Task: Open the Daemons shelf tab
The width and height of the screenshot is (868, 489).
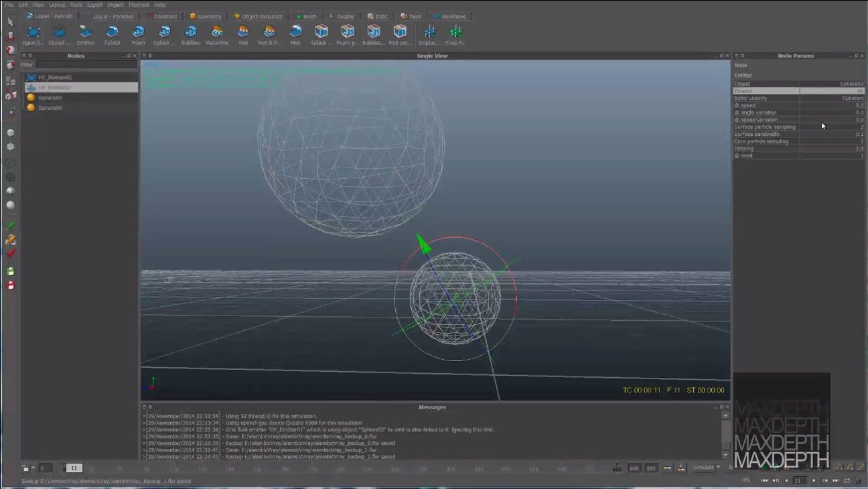Action: point(162,16)
